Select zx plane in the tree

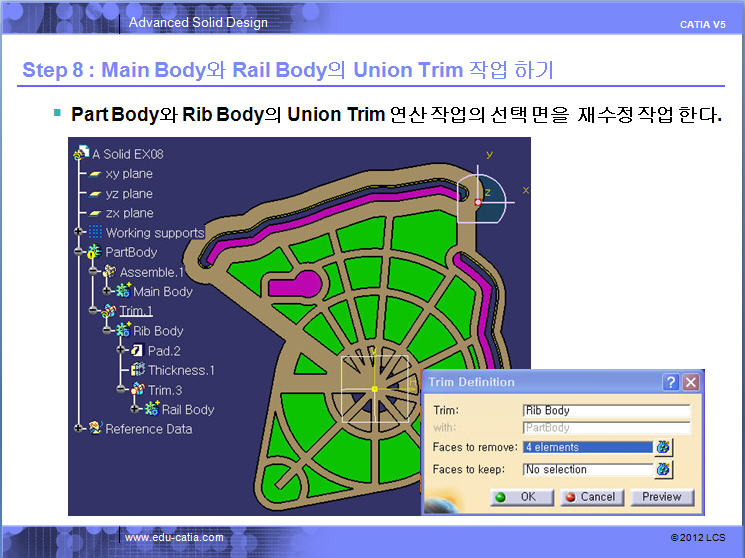click(x=128, y=213)
